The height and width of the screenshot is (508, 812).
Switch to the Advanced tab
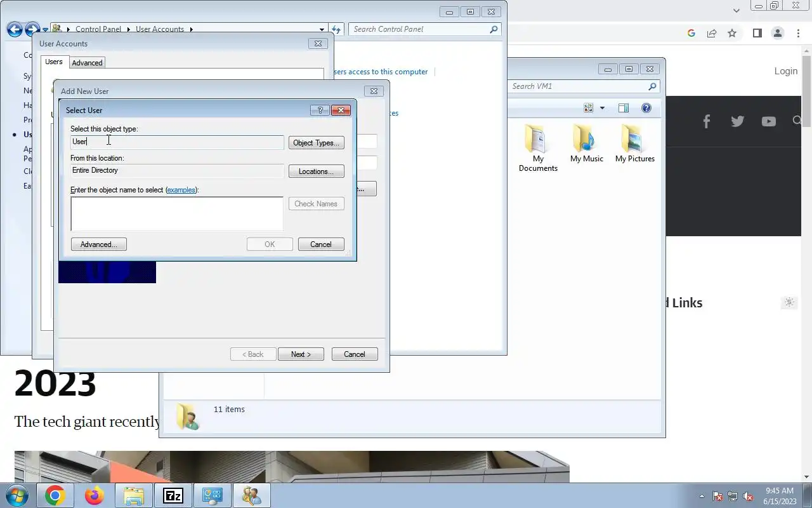(87, 63)
